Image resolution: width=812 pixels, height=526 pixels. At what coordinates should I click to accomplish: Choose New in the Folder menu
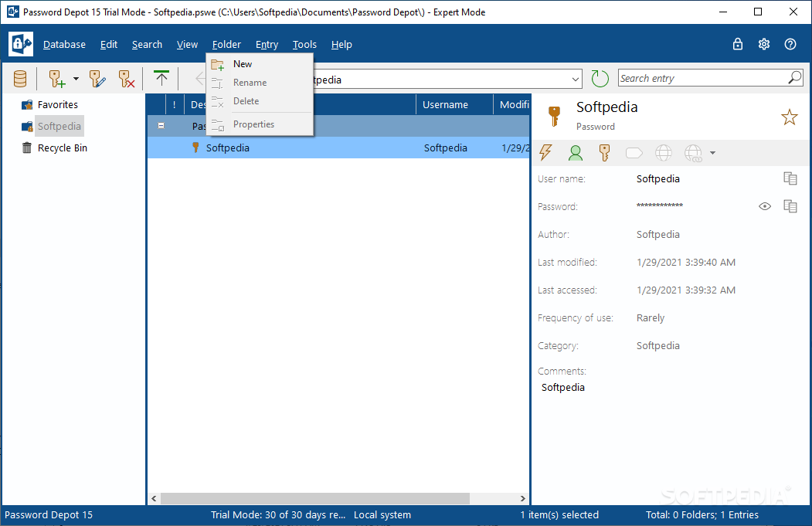[260, 64]
